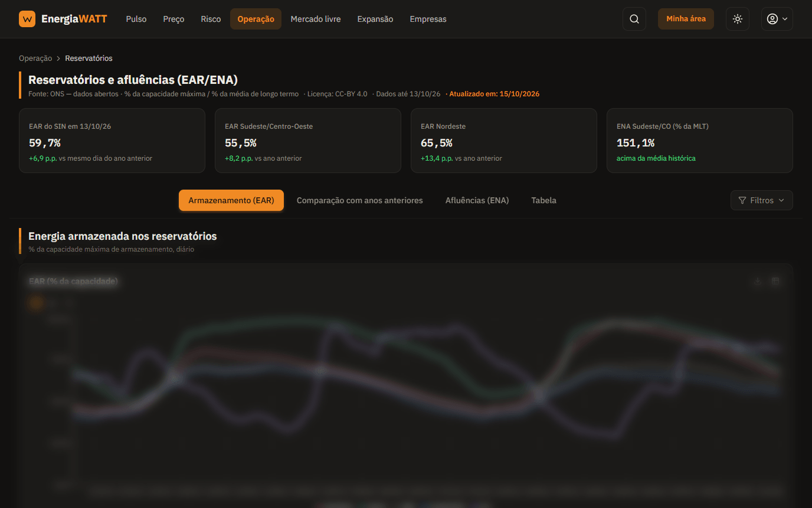Switch to the Afluências (ENA) tab

(477, 200)
